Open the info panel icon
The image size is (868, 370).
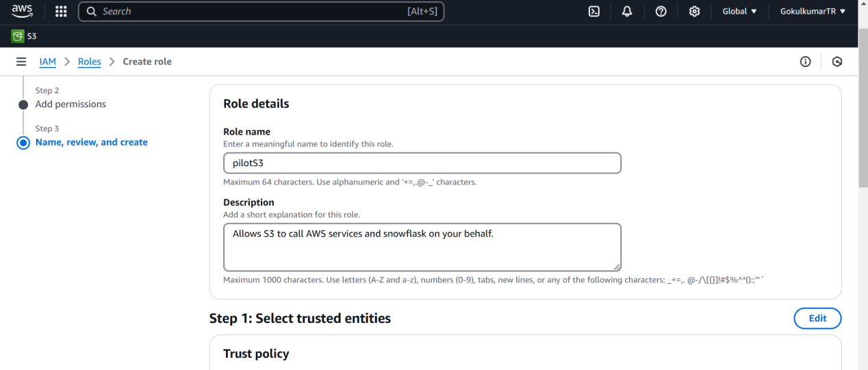tap(806, 62)
